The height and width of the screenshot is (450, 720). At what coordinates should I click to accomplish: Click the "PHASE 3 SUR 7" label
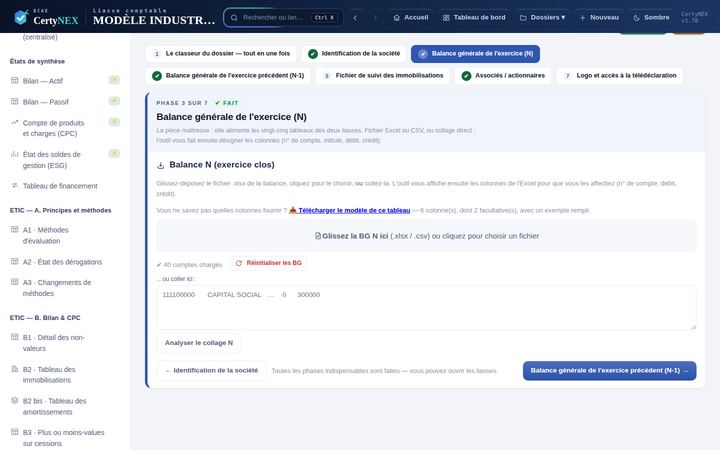click(182, 103)
